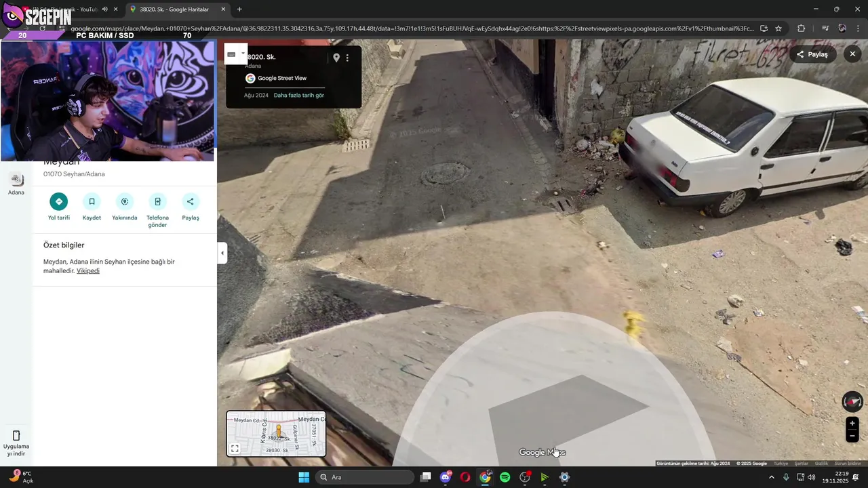The height and width of the screenshot is (488, 868).
Task: Click the Şartlar footer link
Action: point(802,464)
